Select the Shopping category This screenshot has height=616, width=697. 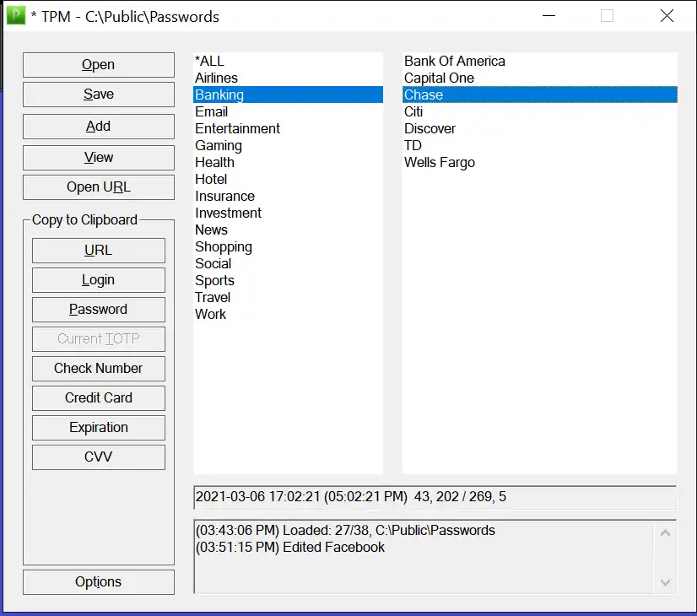(x=288, y=246)
